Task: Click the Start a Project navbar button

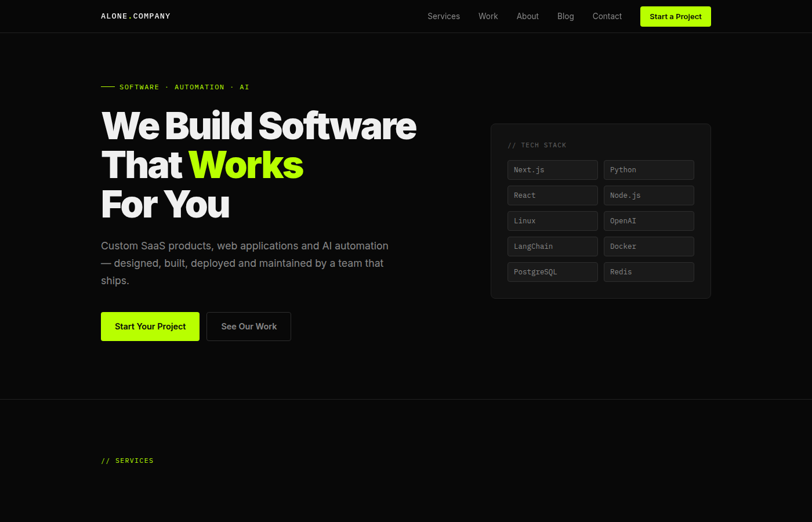Action: [x=675, y=16]
